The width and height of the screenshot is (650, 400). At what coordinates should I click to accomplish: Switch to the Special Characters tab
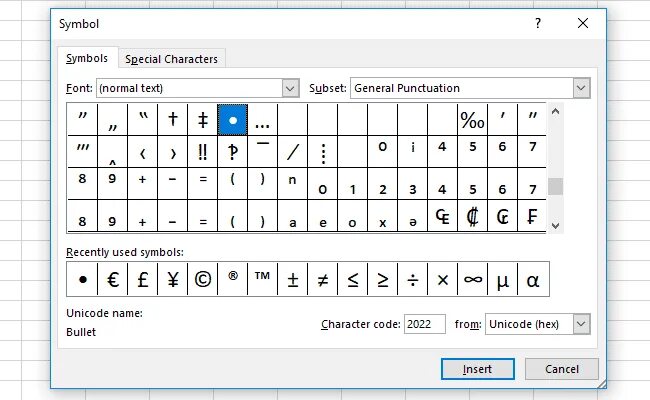click(x=173, y=59)
